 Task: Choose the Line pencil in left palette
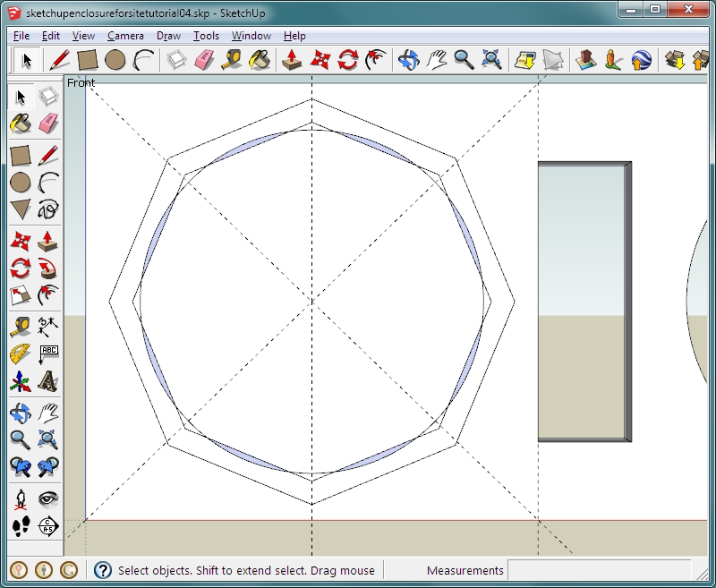pos(48,156)
